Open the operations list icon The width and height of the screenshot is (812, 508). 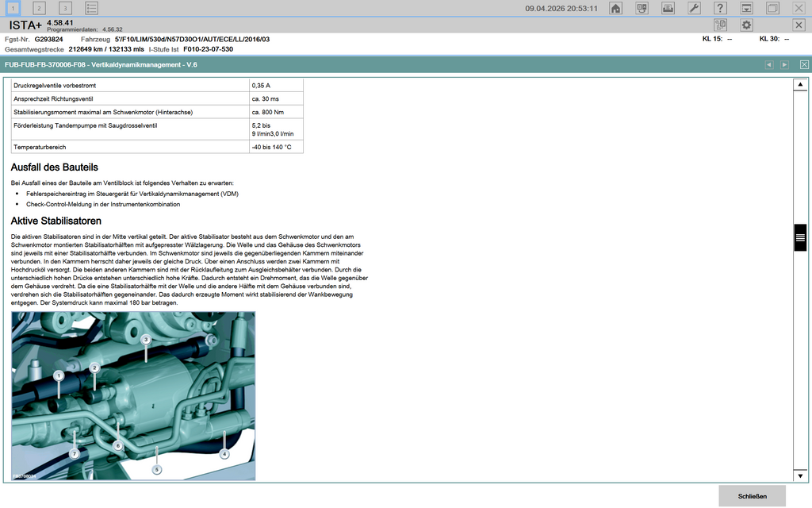pos(92,8)
